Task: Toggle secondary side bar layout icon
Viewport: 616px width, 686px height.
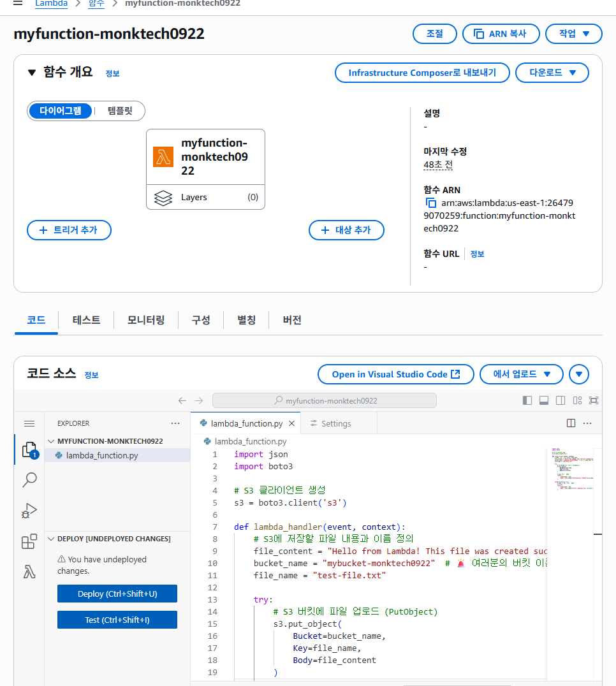Action: (x=561, y=400)
